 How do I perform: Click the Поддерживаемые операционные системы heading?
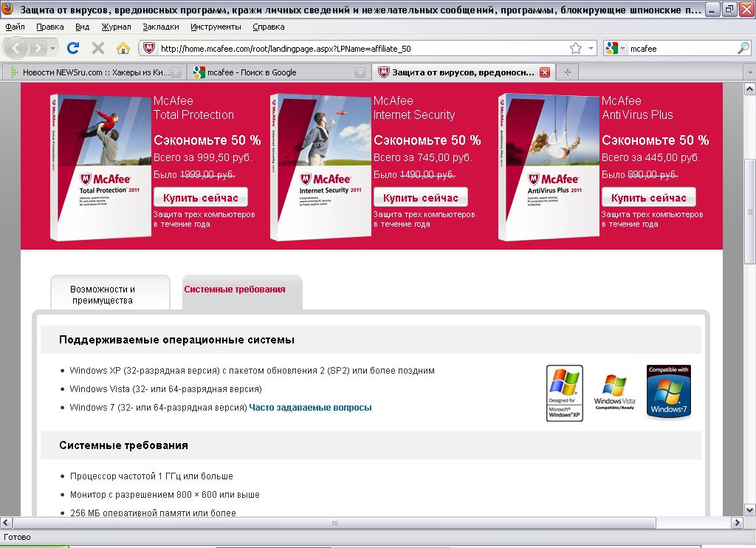tap(176, 340)
